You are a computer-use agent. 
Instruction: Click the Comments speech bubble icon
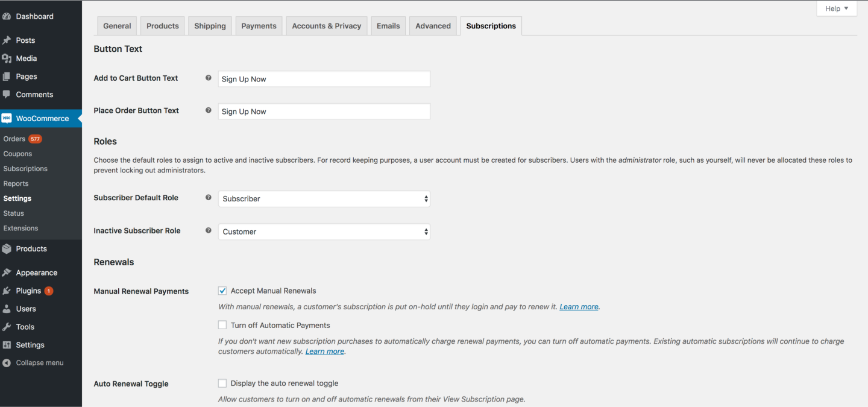pos(7,95)
